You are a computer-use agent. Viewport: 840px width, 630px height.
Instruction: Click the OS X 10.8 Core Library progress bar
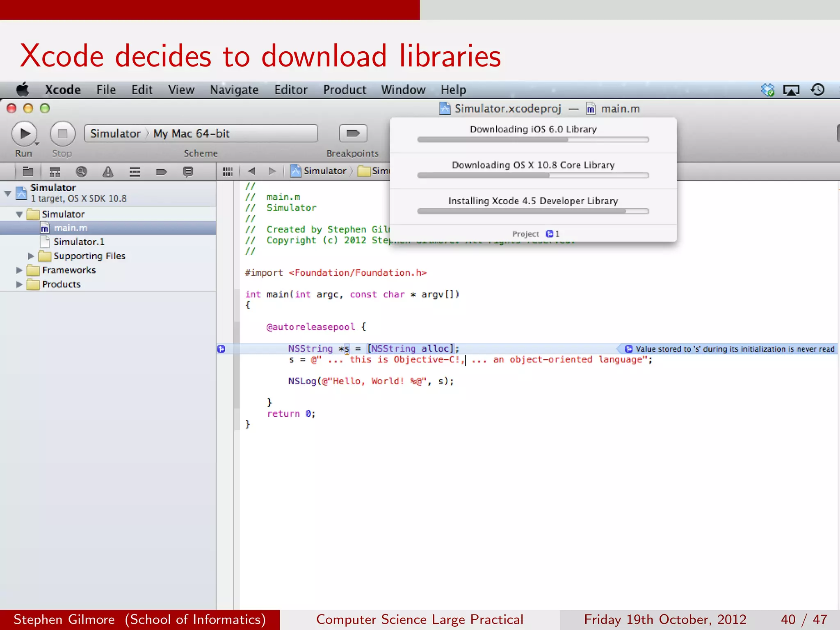[x=533, y=176]
